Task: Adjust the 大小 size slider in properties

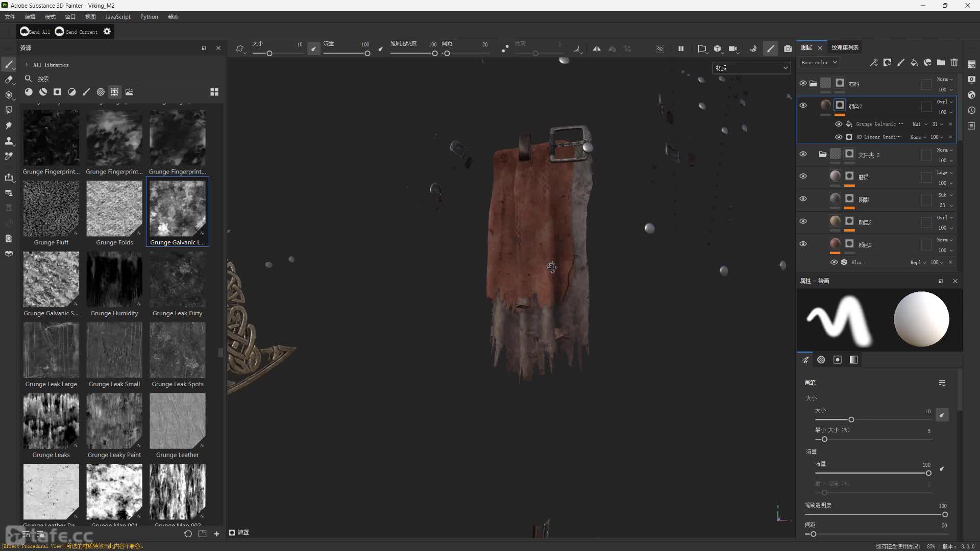Action: (874, 419)
